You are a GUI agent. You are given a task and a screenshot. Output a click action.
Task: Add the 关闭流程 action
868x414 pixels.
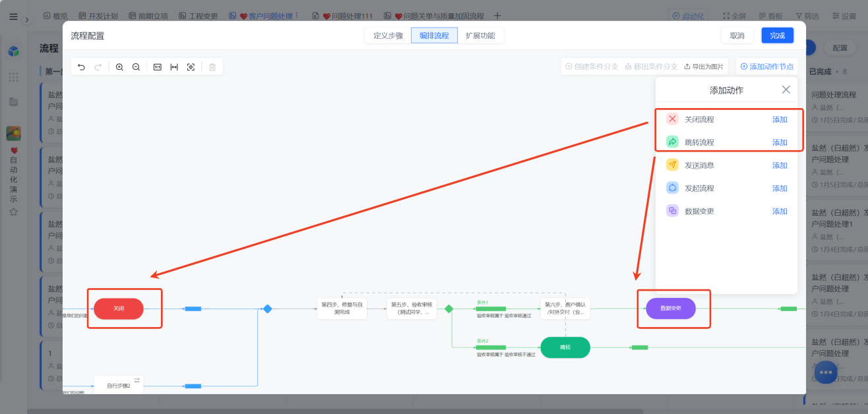780,119
